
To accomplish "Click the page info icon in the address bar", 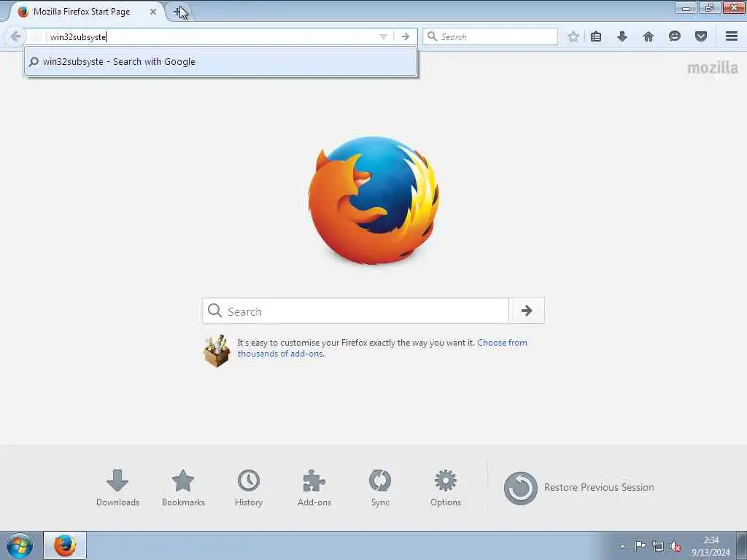I will 36,36.
